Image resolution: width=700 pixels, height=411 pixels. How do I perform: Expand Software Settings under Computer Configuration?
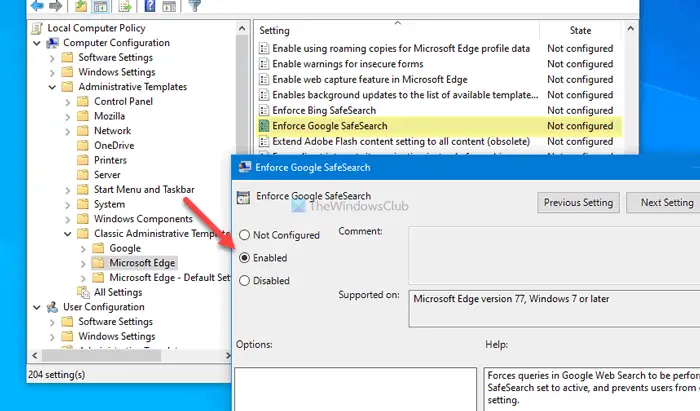click(x=52, y=58)
